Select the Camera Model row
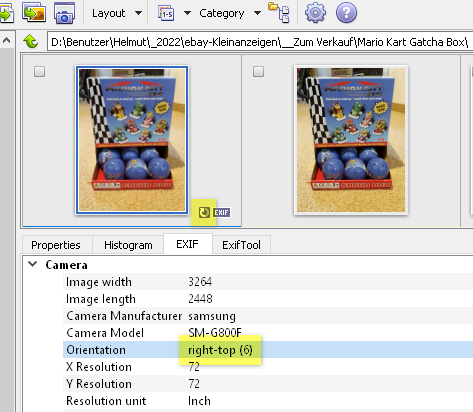This screenshot has height=412, width=473. pyautogui.click(x=268, y=333)
